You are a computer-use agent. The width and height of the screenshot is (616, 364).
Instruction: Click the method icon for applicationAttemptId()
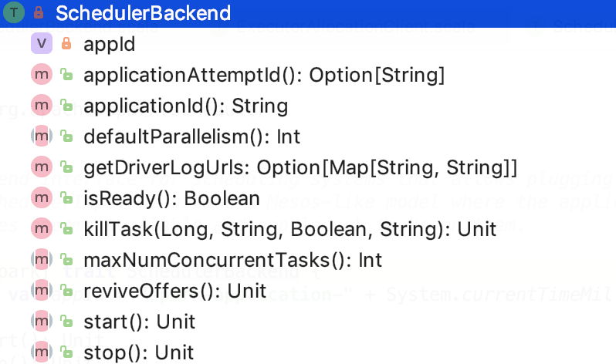42,74
